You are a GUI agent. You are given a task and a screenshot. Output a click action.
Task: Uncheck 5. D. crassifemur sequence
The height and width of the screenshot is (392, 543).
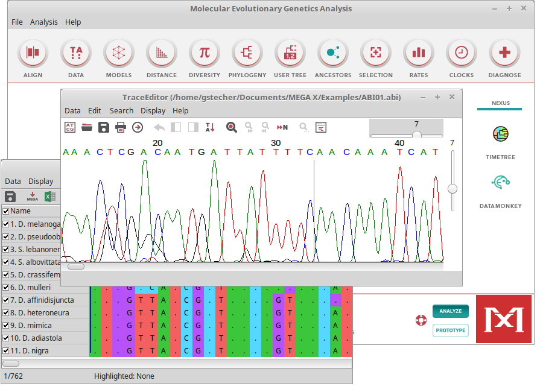6,275
